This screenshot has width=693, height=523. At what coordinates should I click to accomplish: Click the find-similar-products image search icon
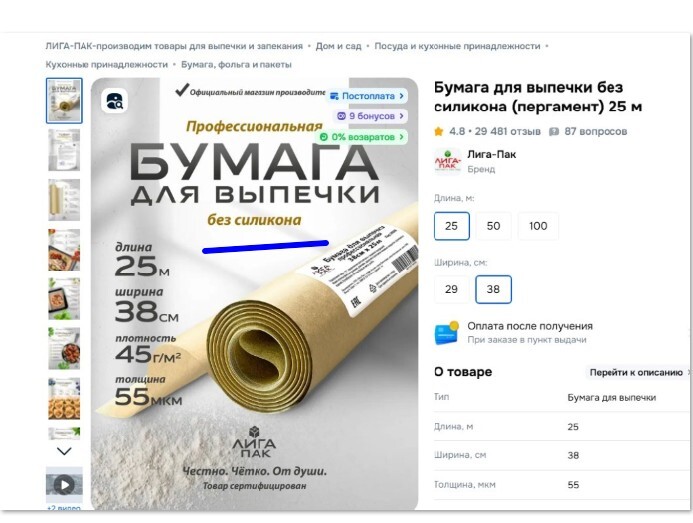(x=115, y=101)
